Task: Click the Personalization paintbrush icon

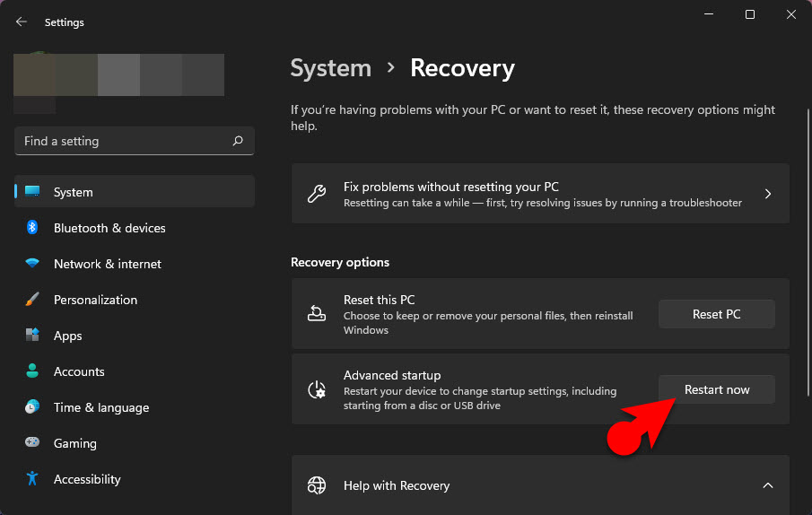Action: point(32,299)
